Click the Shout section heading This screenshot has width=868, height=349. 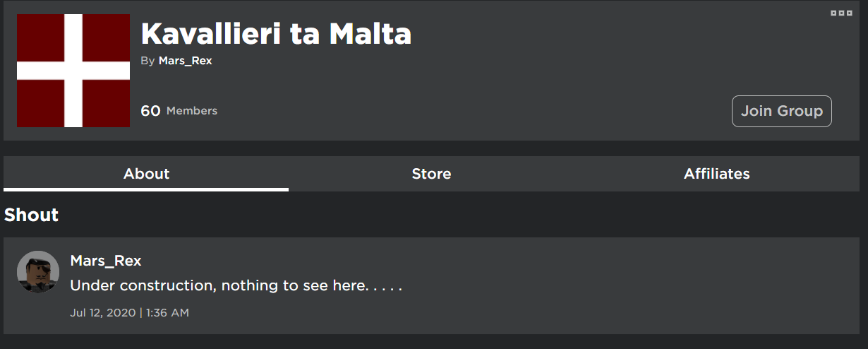[31, 215]
